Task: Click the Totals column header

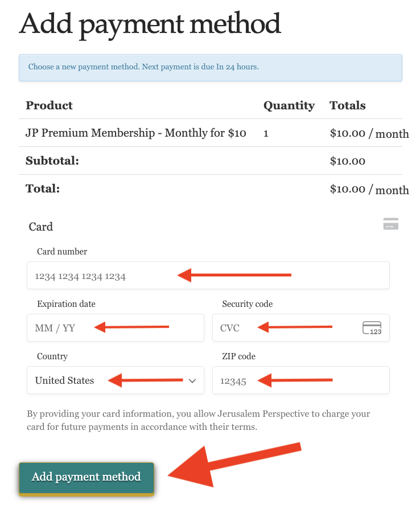Action: pos(347,105)
